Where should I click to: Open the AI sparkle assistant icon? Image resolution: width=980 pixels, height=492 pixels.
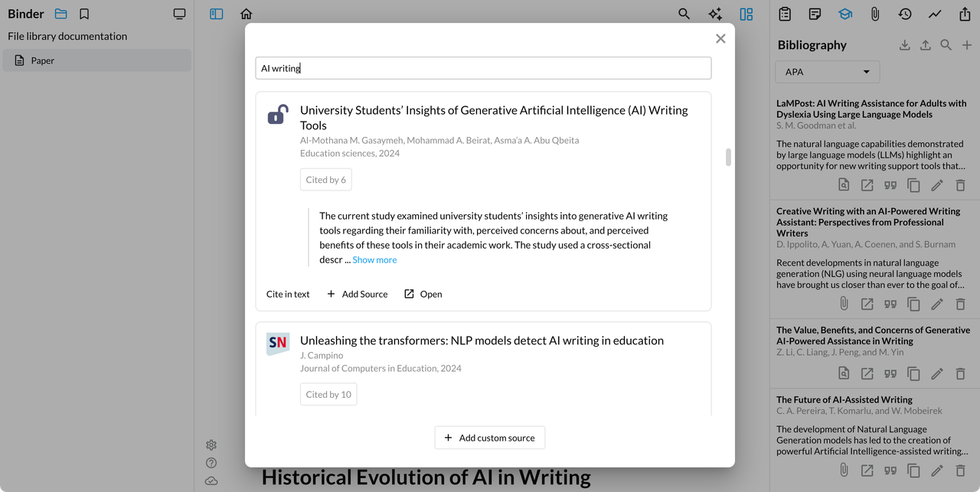[715, 14]
